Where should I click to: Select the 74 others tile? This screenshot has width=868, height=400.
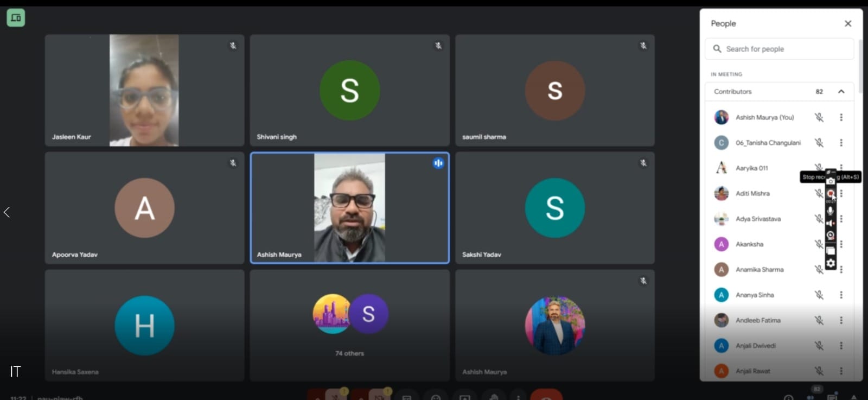pos(349,325)
